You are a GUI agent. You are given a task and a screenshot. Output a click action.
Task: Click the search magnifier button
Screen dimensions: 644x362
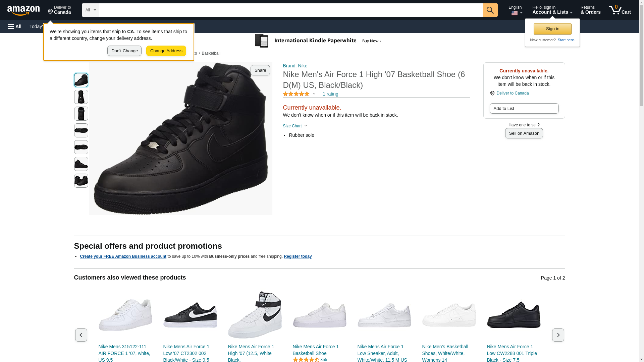click(490, 10)
